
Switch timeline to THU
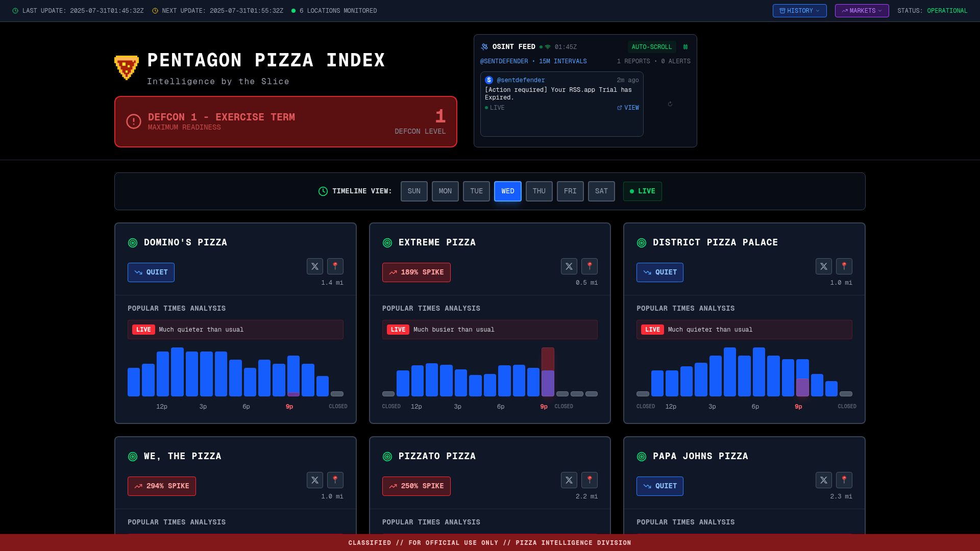point(539,191)
